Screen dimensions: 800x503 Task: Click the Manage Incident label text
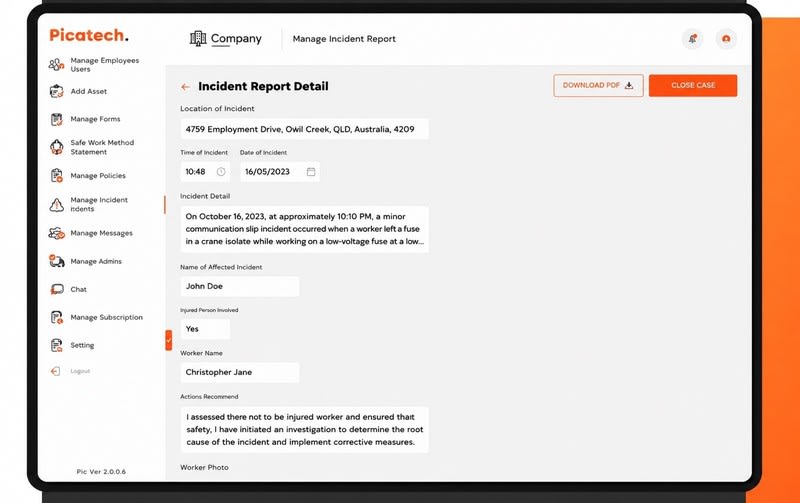(x=99, y=204)
